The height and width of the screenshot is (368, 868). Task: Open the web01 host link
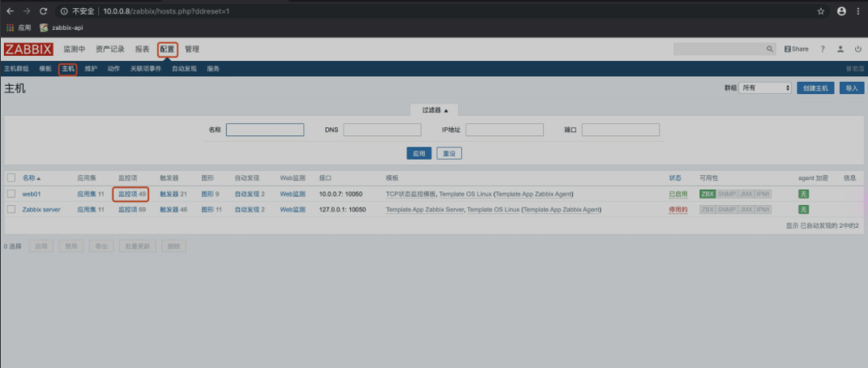click(32, 195)
